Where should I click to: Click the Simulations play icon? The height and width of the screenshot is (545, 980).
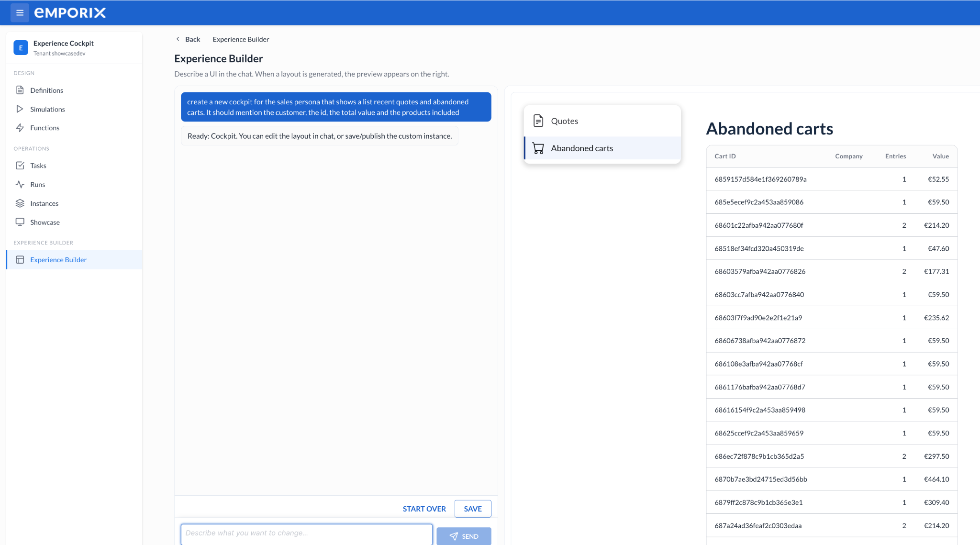coord(20,109)
